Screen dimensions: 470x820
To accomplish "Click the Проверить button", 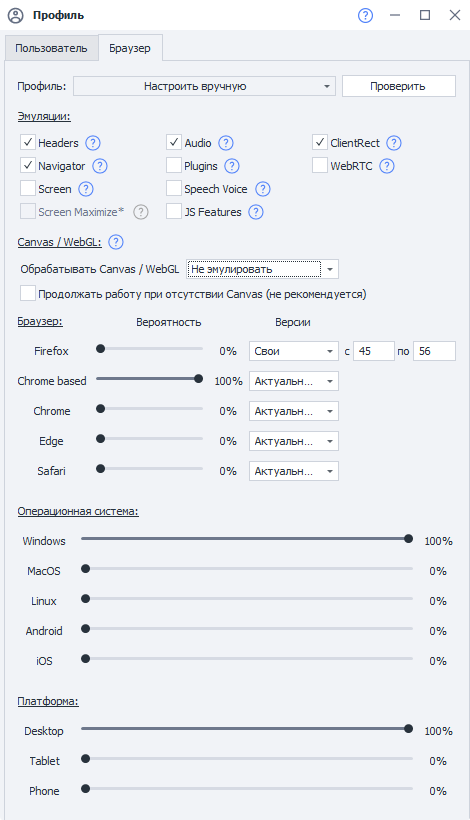I will click(399, 86).
